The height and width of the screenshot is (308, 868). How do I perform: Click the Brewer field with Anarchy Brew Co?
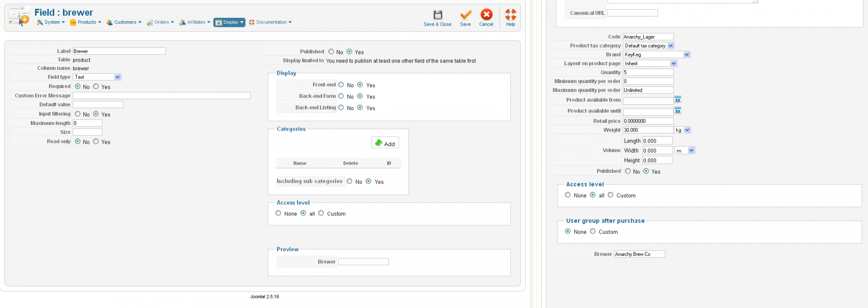[640, 254]
